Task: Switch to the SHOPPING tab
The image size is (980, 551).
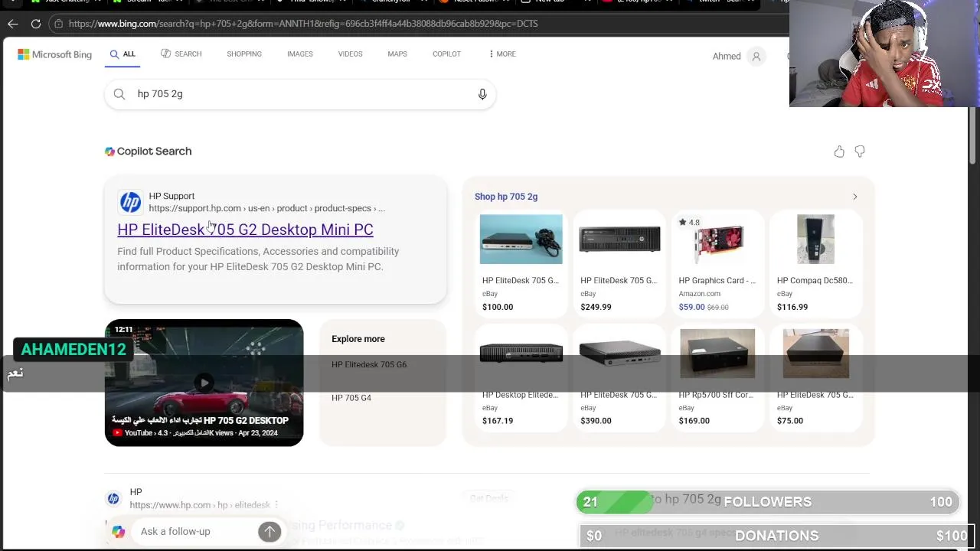Action: point(244,54)
